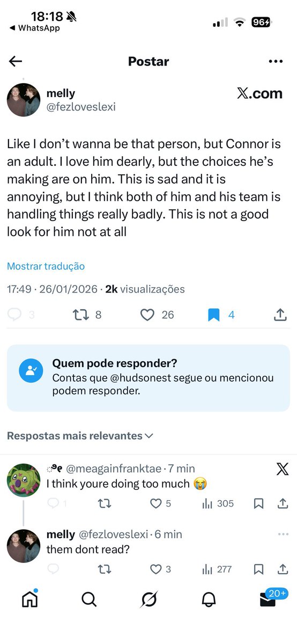The height and width of the screenshot is (644, 297).
Task: Open notifications bell in bottom bar
Action: pyautogui.click(x=209, y=599)
